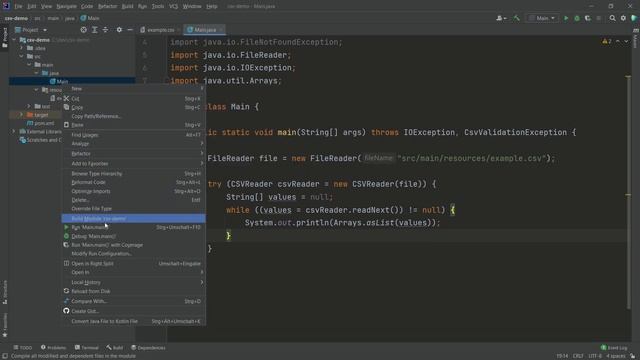Click Run with Coverage icon in toolbar
640x360 pixels.
coord(587,18)
